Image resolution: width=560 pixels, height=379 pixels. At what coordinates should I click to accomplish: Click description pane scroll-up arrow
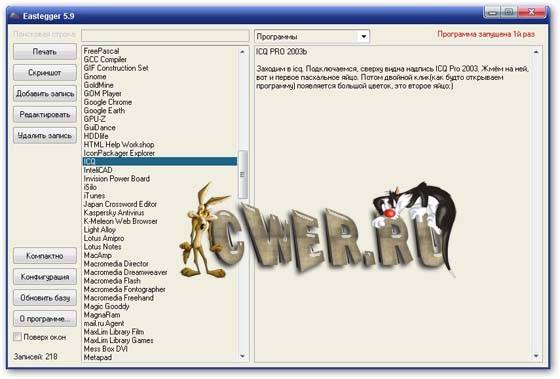tap(536, 52)
